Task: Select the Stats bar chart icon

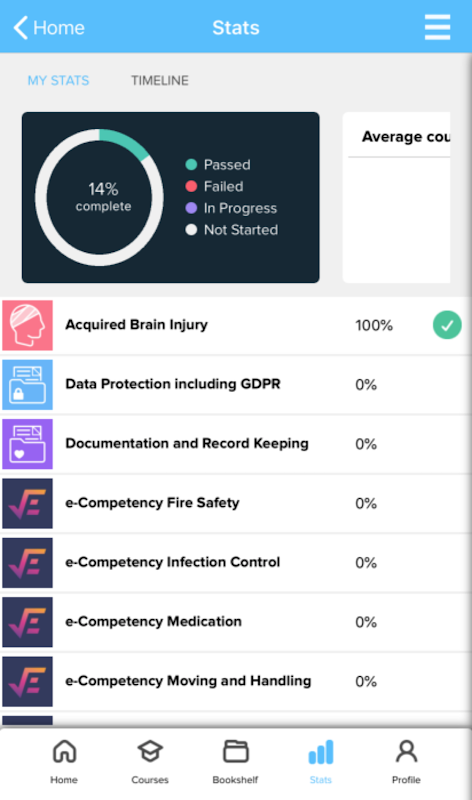Action: (x=321, y=753)
